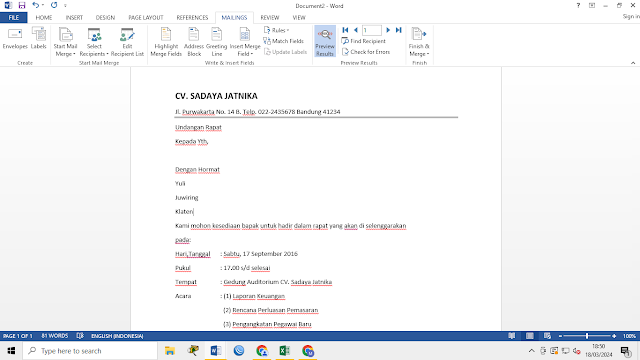
Task: Click the PAGE 1 OF 1 status indicator
Action: coord(18,336)
